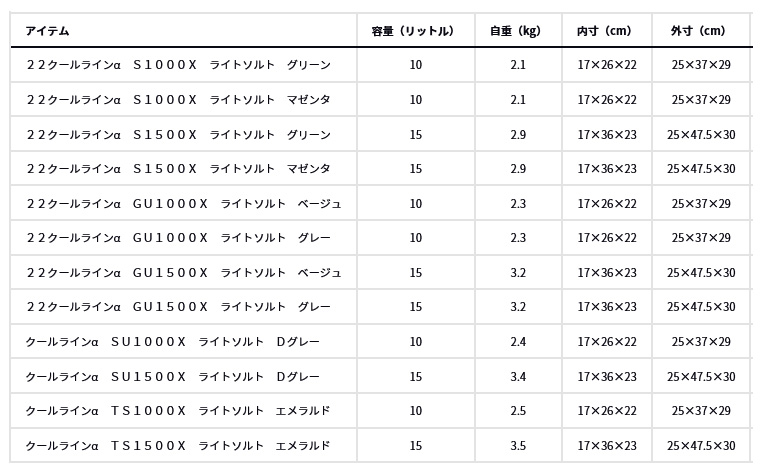Select the SU1000X ライトソルト Dグレー item name
The width and height of the screenshot is (778, 468).
pos(173,342)
